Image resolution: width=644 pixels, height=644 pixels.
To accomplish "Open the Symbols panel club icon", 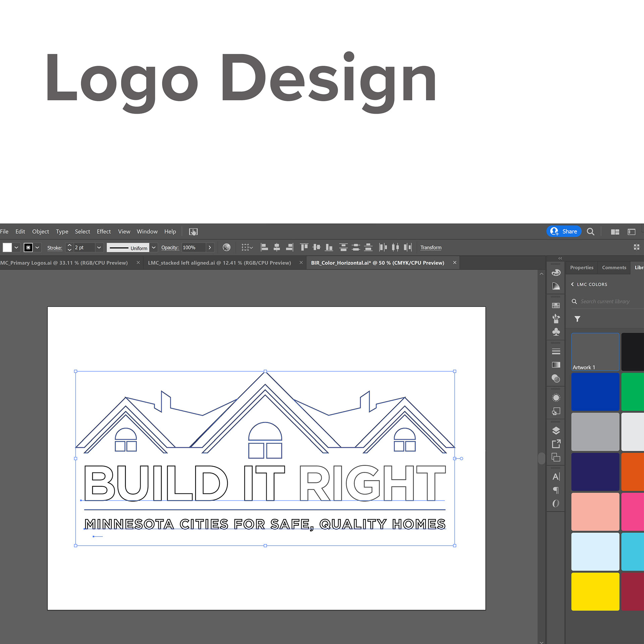I will (556, 332).
